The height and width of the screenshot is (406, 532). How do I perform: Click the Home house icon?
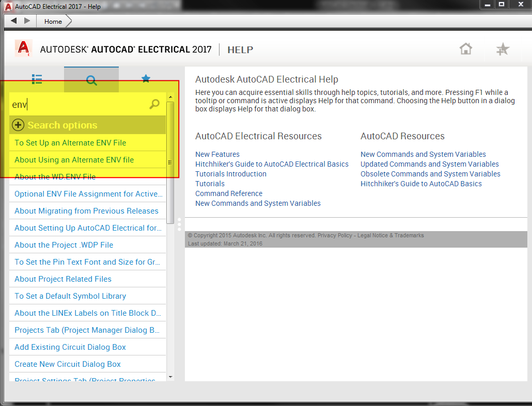pos(465,48)
